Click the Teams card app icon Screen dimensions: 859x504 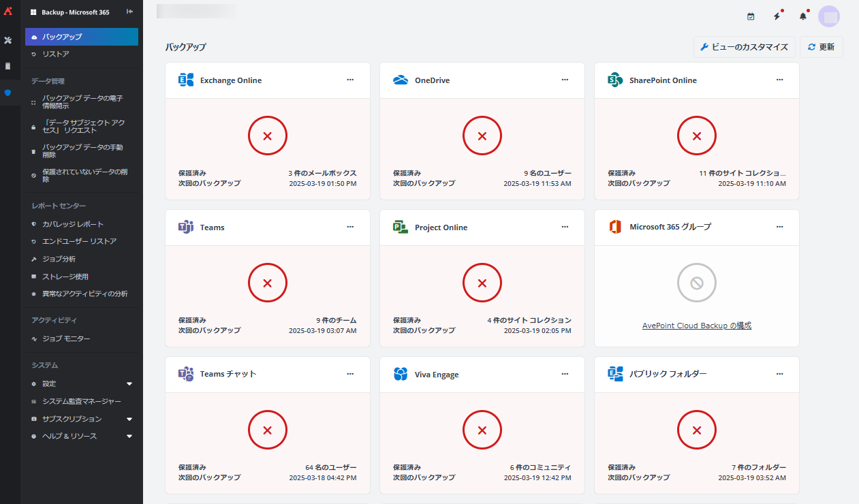[186, 227]
